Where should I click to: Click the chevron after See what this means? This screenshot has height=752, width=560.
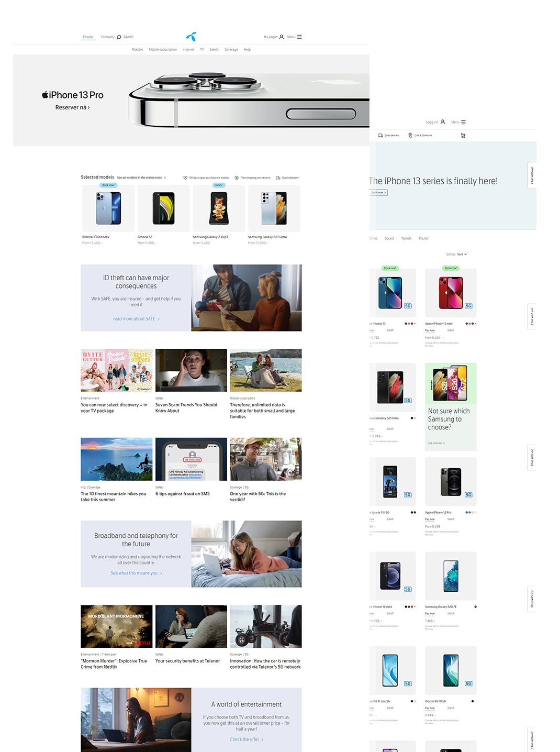coord(161,573)
